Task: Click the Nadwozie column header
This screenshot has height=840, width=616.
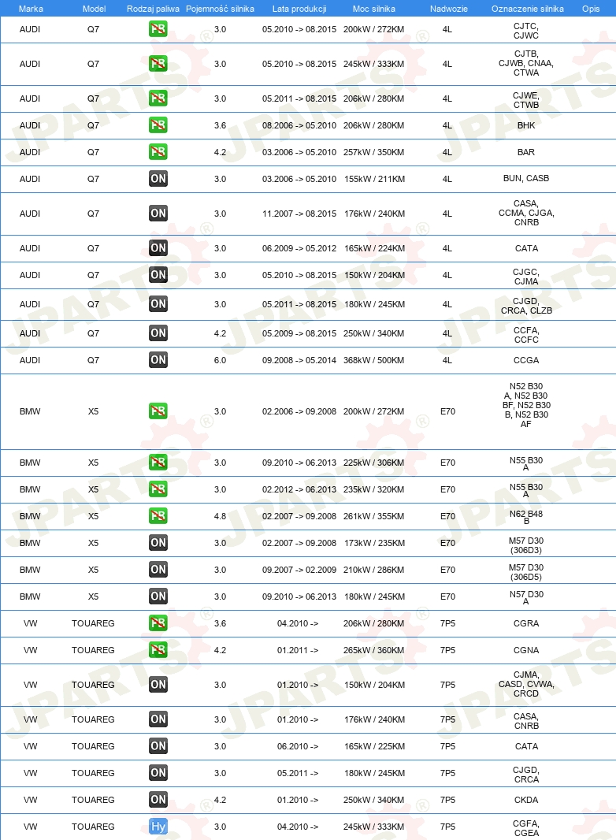Action: [449, 9]
